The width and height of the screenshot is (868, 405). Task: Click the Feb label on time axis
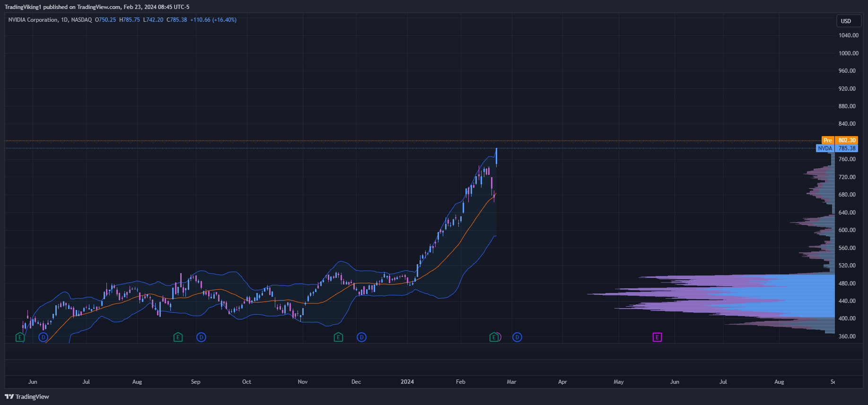click(x=461, y=382)
